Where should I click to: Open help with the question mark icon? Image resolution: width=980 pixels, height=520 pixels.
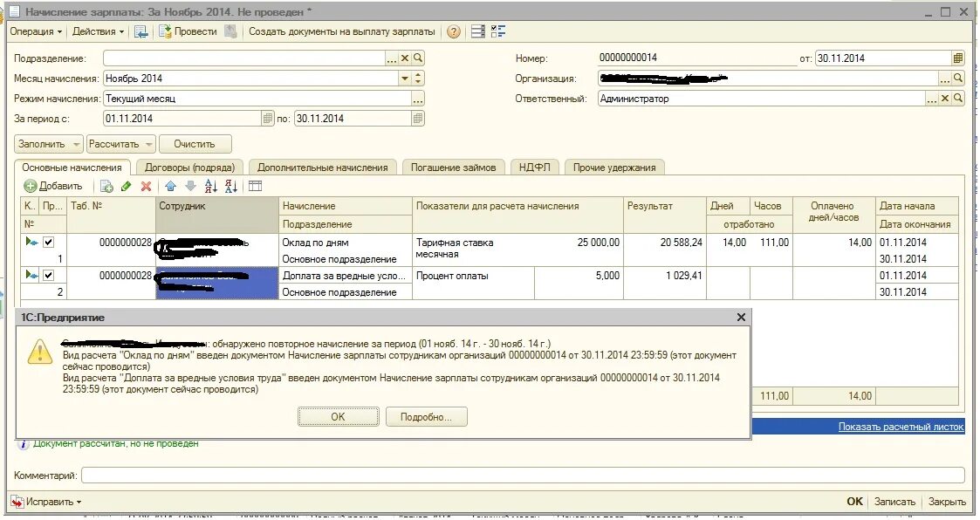tap(454, 32)
